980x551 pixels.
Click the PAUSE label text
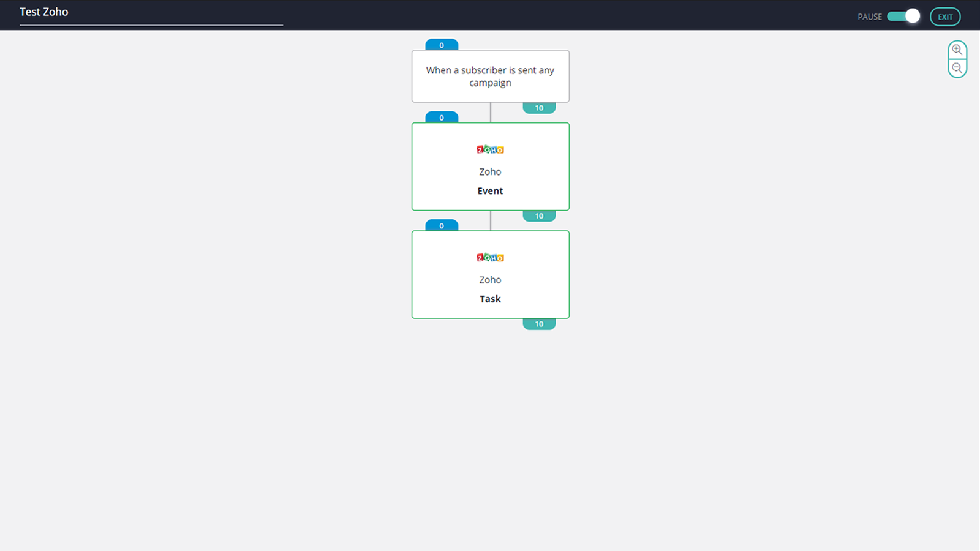pyautogui.click(x=870, y=17)
